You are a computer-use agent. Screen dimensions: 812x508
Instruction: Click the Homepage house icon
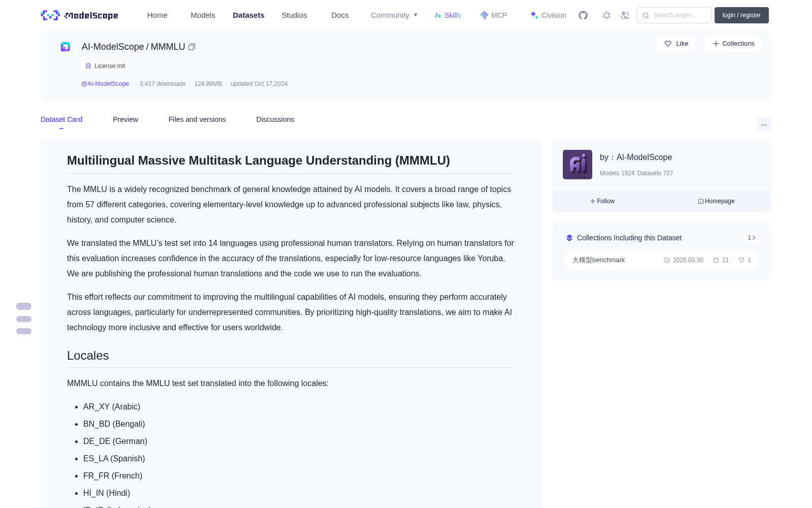click(701, 201)
